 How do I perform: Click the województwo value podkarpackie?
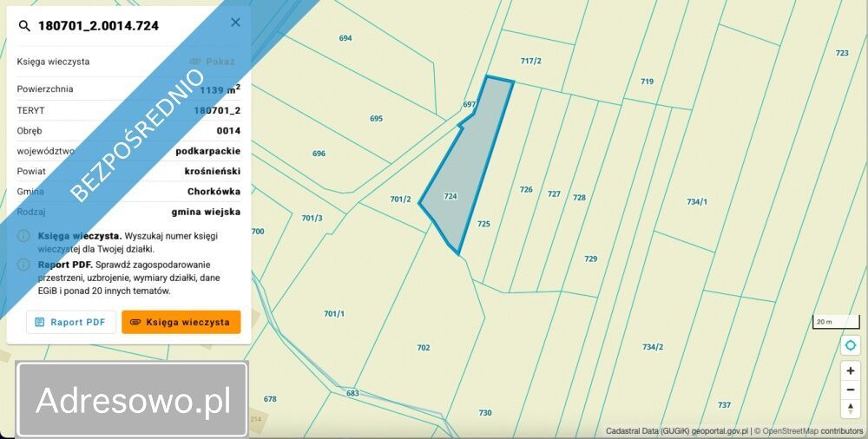coord(208,151)
